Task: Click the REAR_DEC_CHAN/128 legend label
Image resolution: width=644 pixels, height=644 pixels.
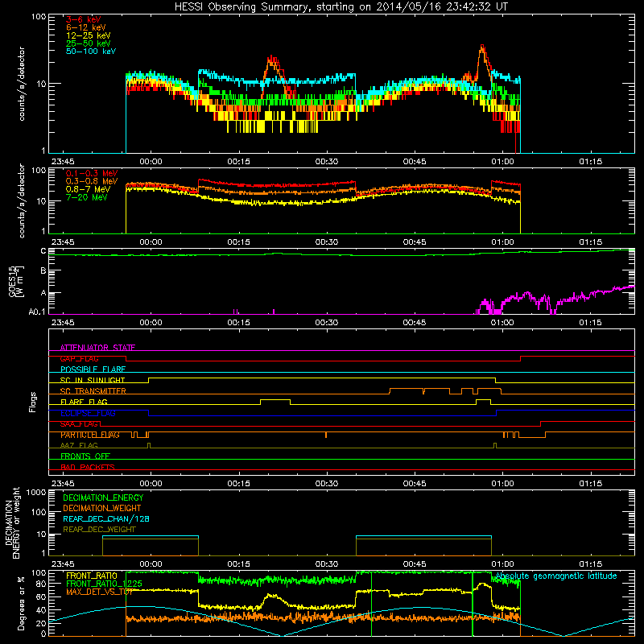Action: [106, 519]
